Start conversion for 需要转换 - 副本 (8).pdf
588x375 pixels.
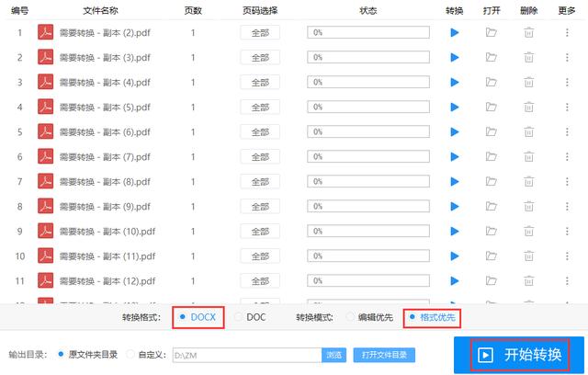pyautogui.click(x=455, y=181)
